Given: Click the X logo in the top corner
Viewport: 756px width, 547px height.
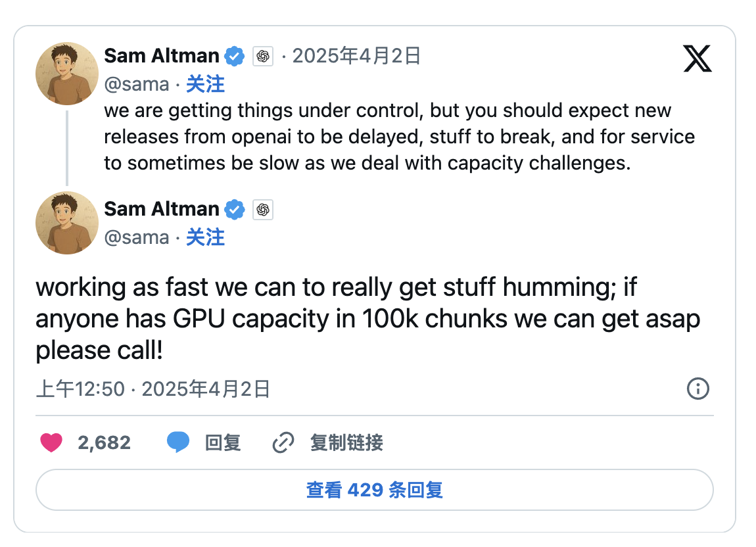Looking at the screenshot, I should [x=697, y=59].
